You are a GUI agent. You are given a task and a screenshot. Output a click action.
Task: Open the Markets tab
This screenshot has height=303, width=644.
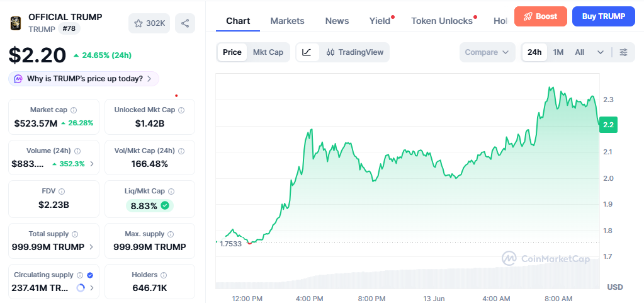(287, 21)
